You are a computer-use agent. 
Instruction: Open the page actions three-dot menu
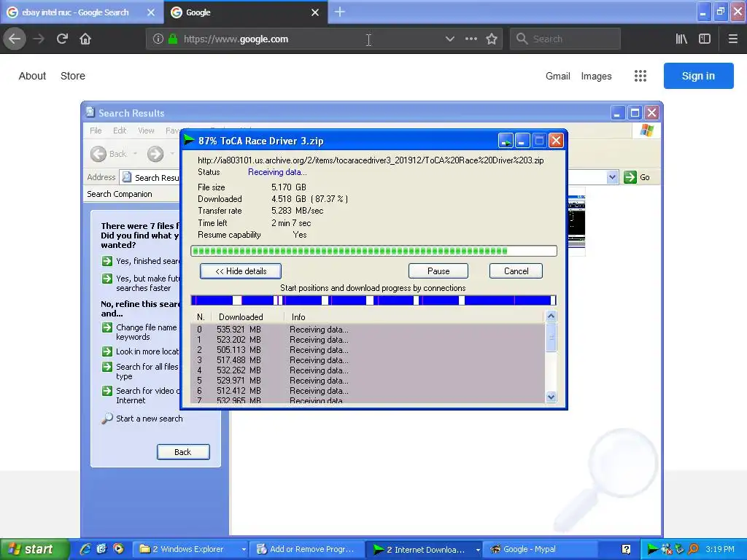click(471, 39)
